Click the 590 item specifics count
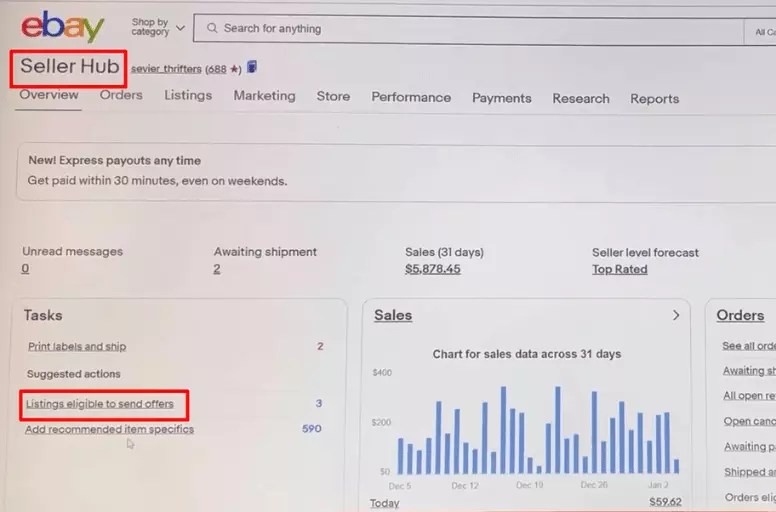This screenshot has width=776, height=512. (x=312, y=428)
